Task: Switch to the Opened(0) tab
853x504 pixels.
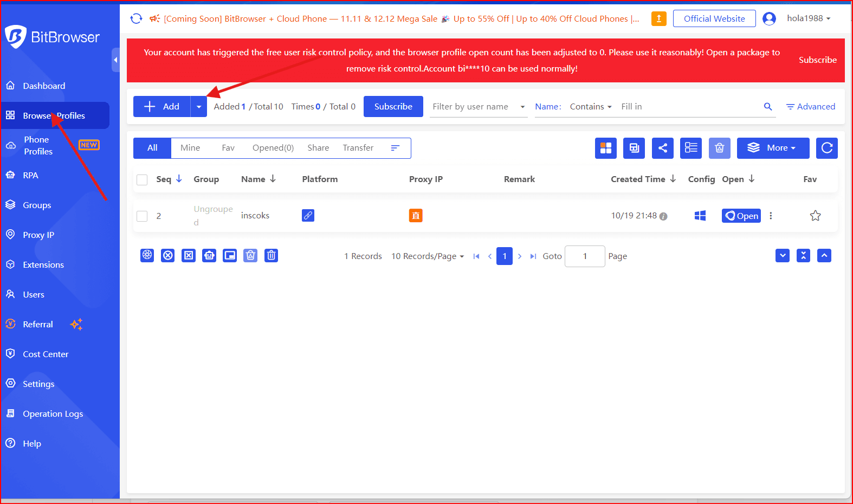Action: (x=273, y=148)
